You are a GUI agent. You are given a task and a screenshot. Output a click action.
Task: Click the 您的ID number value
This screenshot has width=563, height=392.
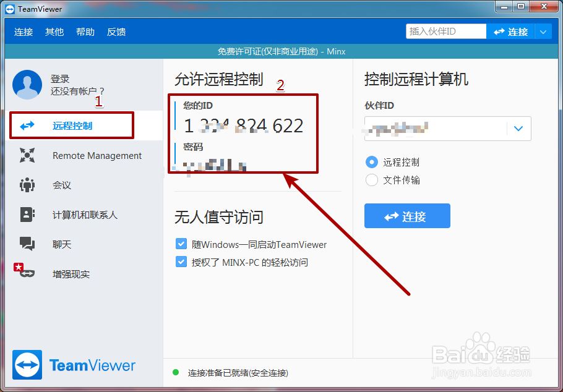(x=243, y=126)
